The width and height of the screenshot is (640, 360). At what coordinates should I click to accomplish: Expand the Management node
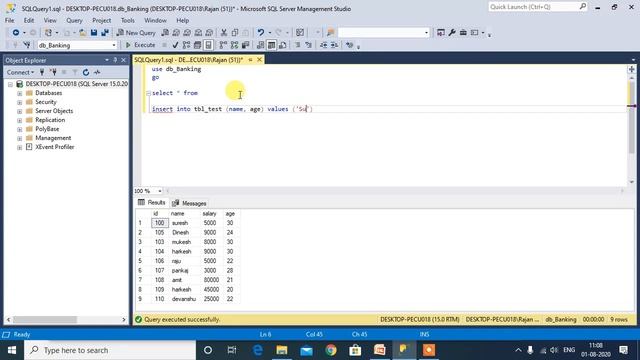(19, 138)
